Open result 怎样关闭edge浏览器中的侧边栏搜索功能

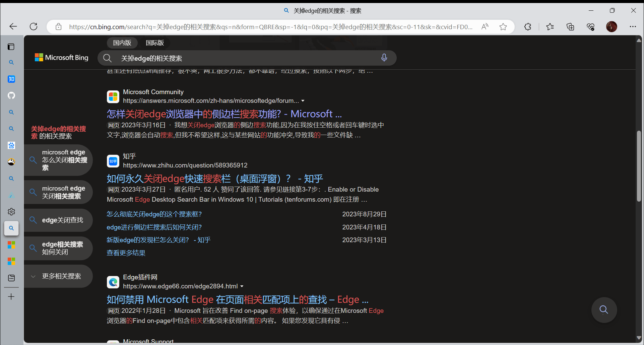tap(224, 114)
